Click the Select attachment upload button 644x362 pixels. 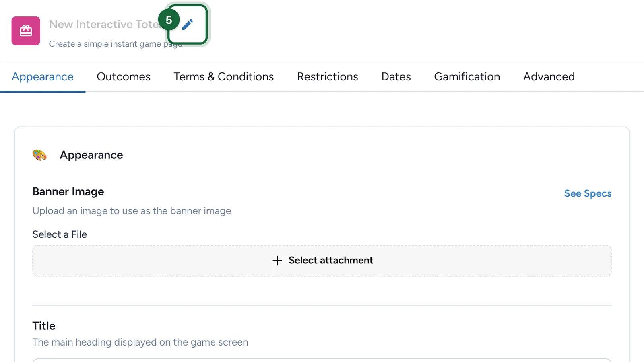[322, 261]
